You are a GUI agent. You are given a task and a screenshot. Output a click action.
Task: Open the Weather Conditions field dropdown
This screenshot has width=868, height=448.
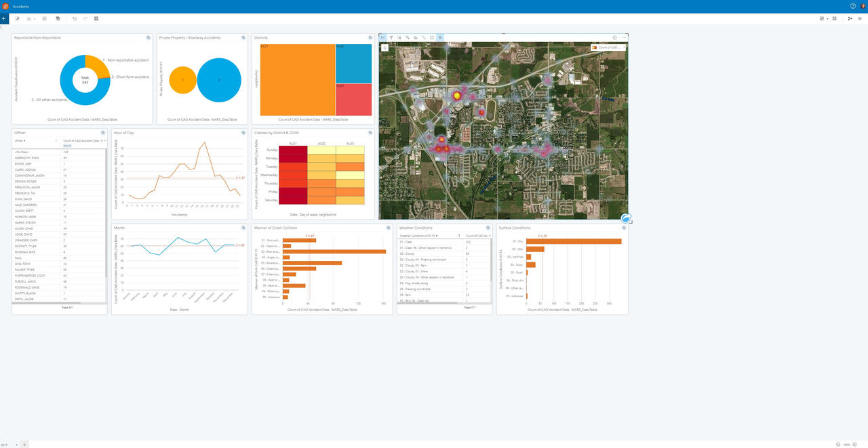coord(437,235)
